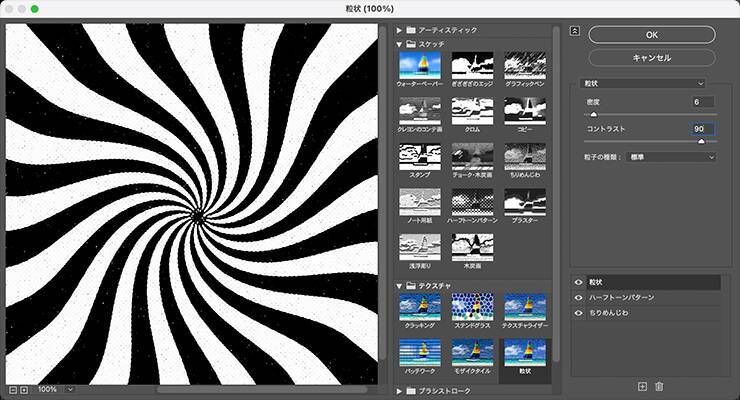Toggle the ちりめんじわ layer eye icon

pyautogui.click(x=579, y=313)
